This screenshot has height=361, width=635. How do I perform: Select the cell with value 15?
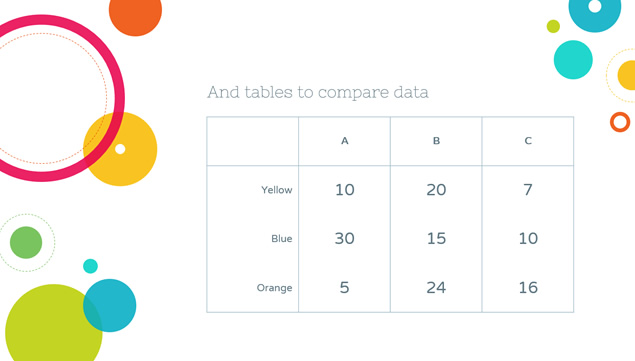click(436, 239)
